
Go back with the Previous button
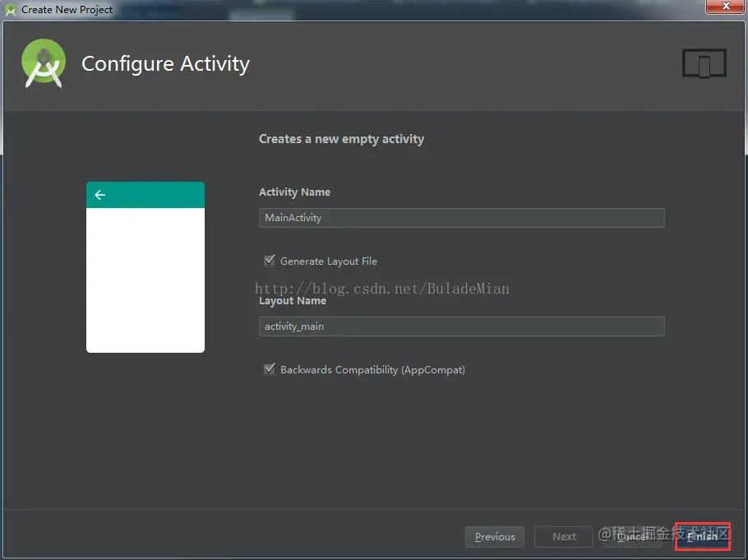(495, 537)
